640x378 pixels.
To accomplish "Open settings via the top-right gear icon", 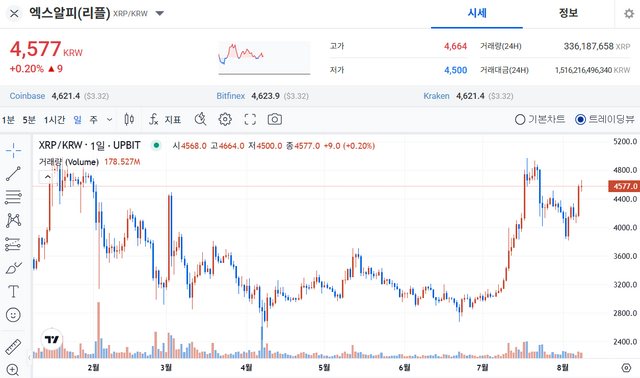I will click(x=629, y=13).
